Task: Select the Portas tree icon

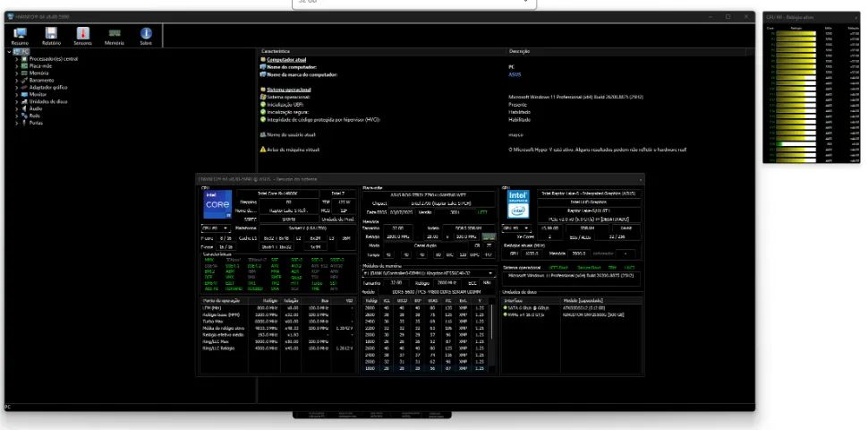Action: (x=24, y=123)
